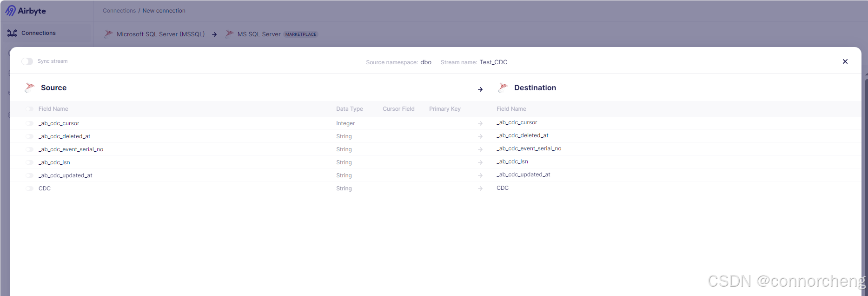Click String data type of CDC row
The height and width of the screenshot is (296, 868).
(x=344, y=188)
